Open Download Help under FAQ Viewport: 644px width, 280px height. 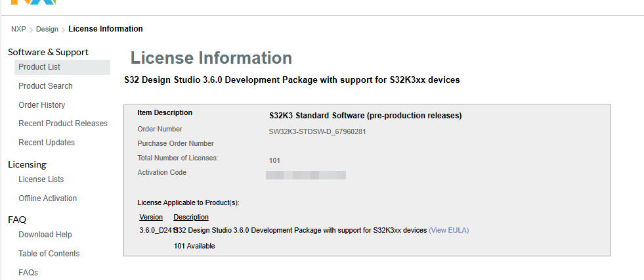pyautogui.click(x=45, y=235)
